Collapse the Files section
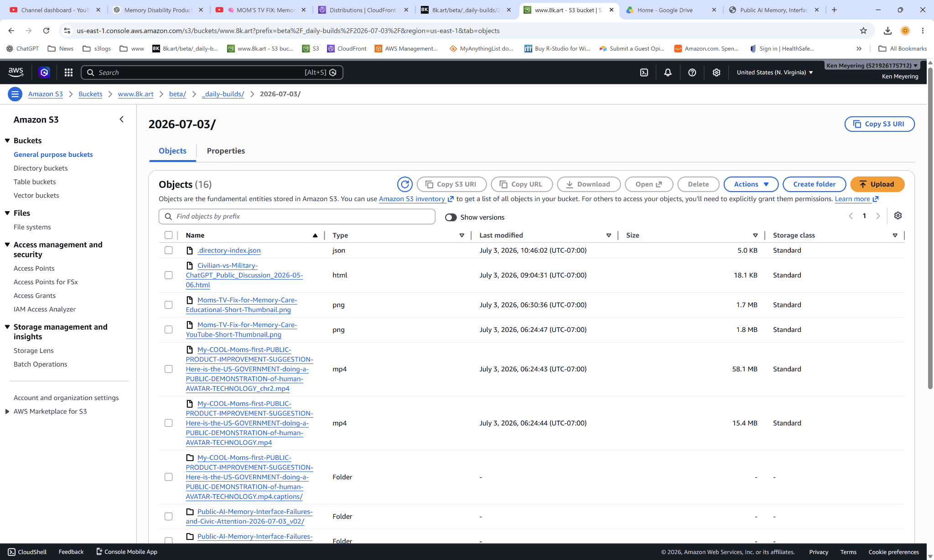This screenshot has width=934, height=560. click(7, 213)
